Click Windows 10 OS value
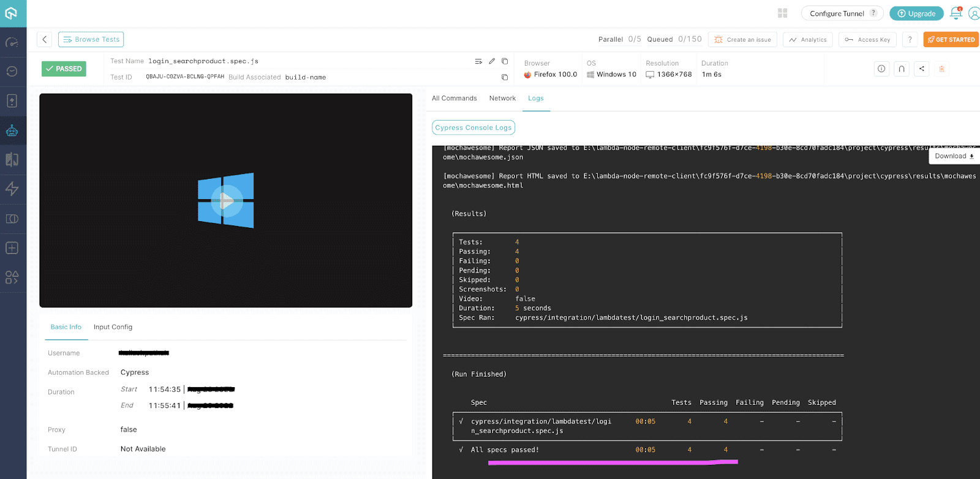Viewport: 980px width, 479px height. pos(611,74)
